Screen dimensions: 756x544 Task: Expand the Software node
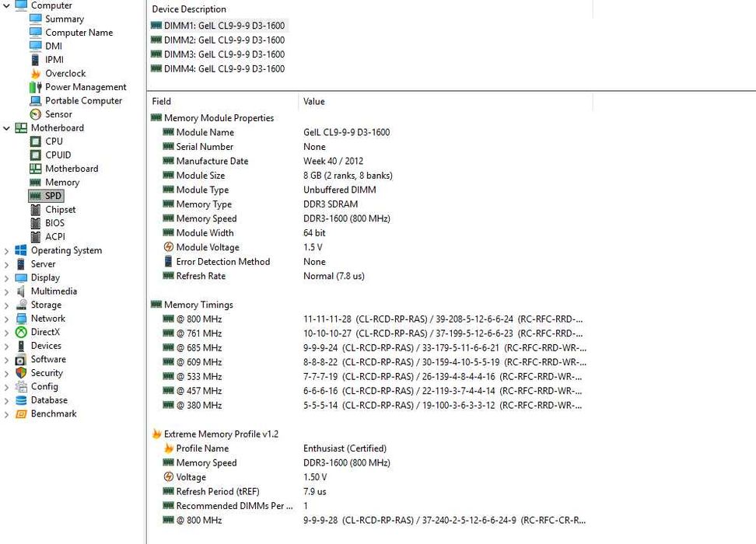(x=6, y=360)
